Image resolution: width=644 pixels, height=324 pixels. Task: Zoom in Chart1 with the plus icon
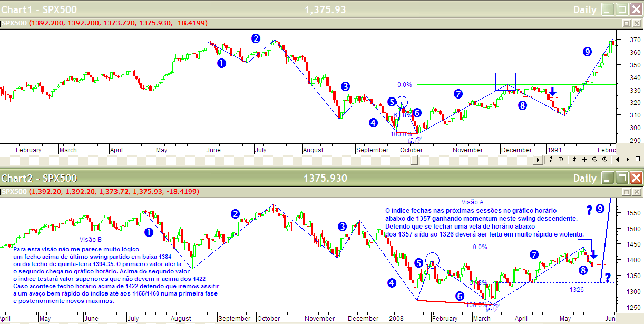[604, 159]
